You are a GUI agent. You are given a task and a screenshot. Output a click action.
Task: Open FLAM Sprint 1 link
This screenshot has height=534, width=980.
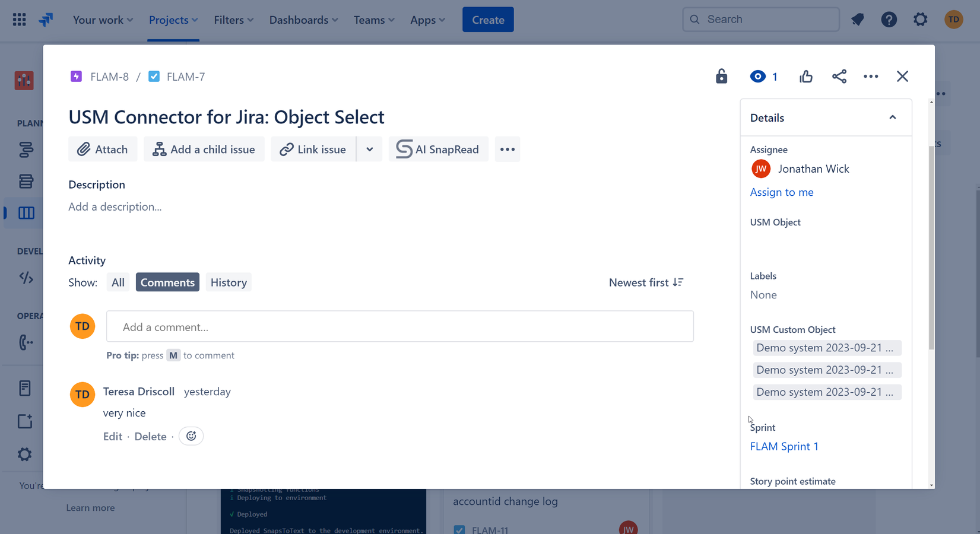(784, 446)
